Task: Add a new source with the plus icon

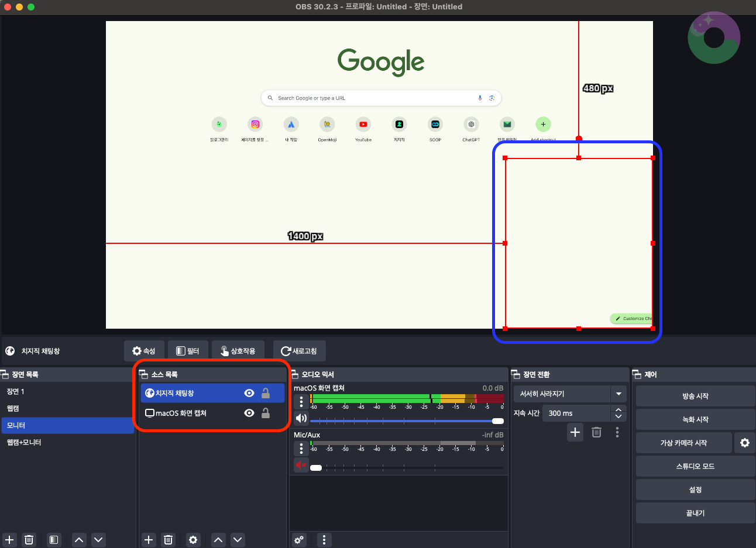Action: click(149, 540)
